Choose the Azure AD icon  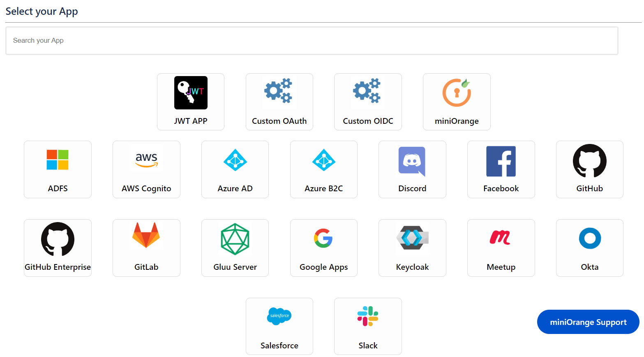235,160
